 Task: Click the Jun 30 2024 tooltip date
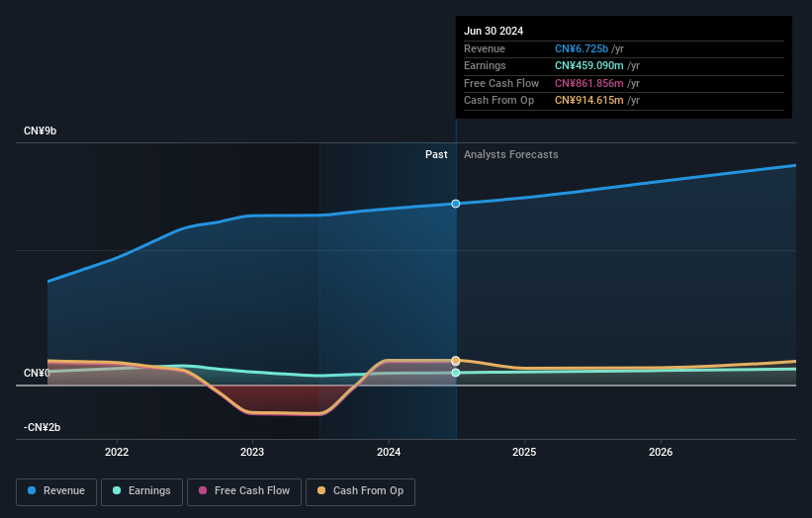coord(494,31)
